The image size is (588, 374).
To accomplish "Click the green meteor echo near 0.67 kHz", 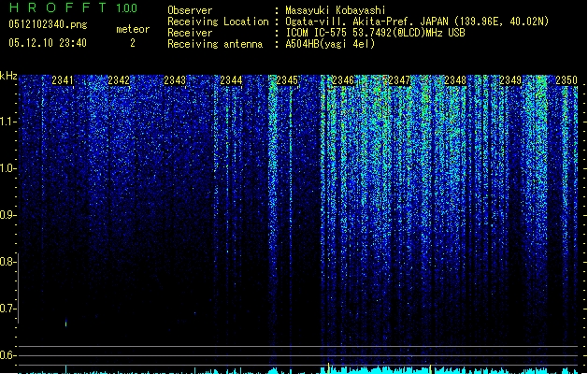I will click(x=66, y=323).
